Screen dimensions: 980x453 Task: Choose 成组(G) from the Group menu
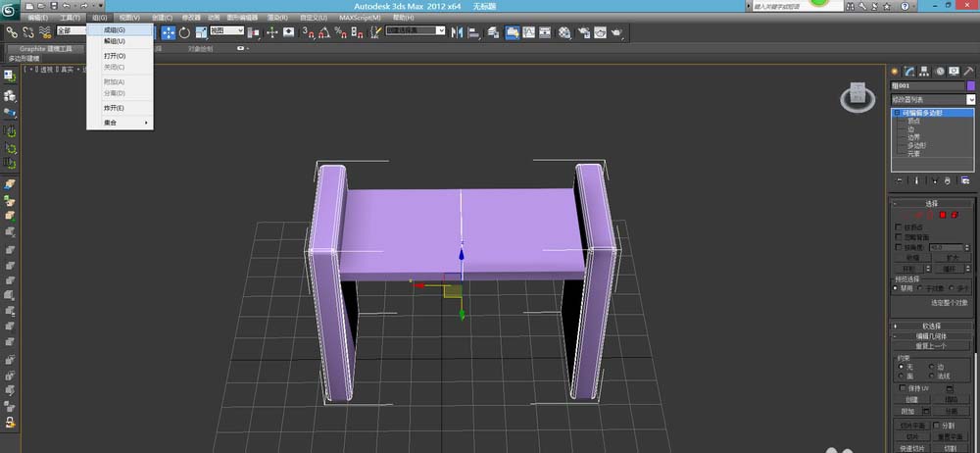[120, 30]
